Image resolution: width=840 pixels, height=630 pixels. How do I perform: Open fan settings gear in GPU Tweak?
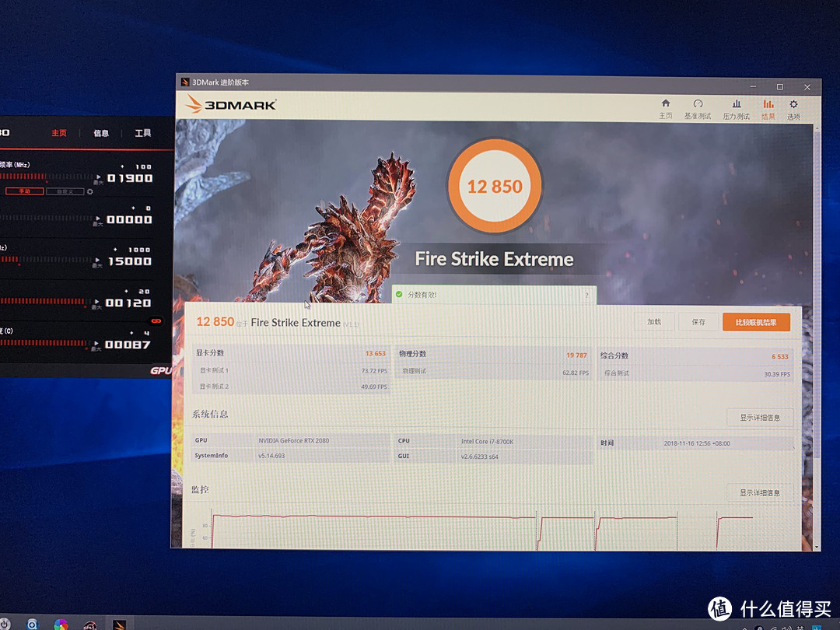point(90,191)
